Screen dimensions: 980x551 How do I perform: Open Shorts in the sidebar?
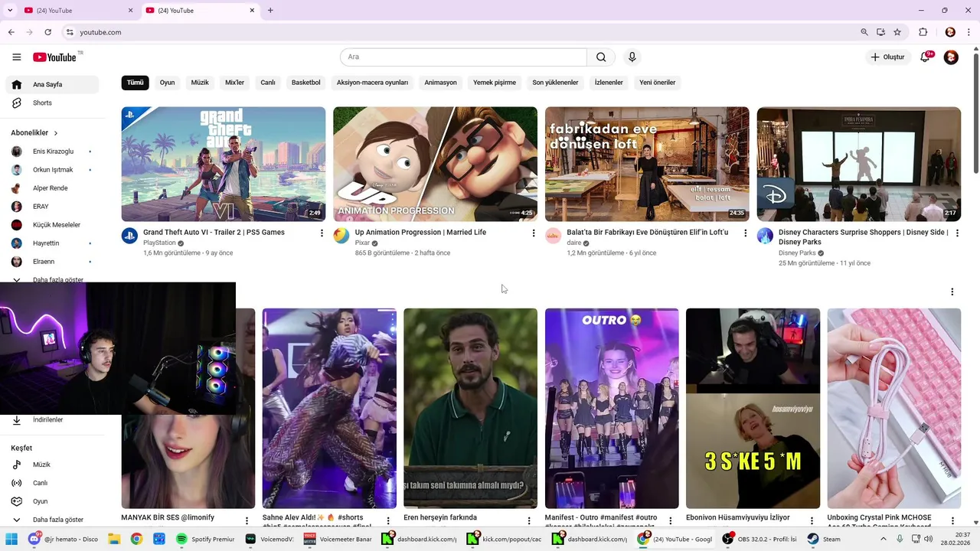click(52, 103)
